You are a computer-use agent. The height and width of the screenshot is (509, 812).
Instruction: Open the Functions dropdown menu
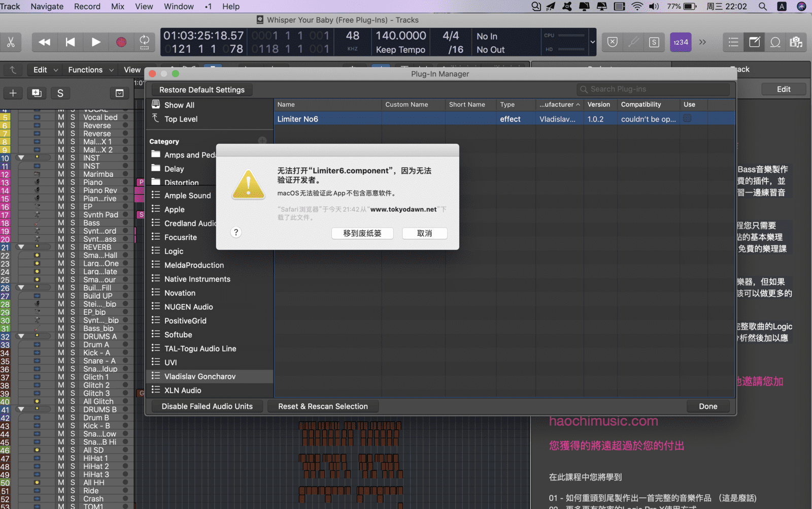pyautogui.click(x=90, y=70)
